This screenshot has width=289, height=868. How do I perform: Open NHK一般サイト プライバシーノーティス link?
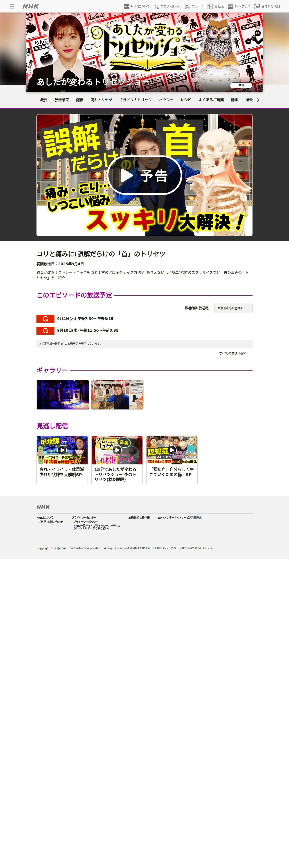(97, 527)
